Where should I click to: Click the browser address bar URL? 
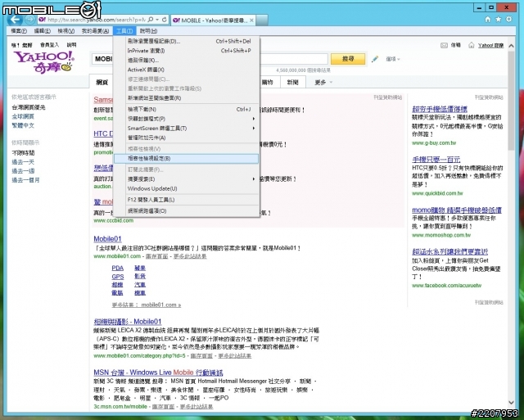97,20
